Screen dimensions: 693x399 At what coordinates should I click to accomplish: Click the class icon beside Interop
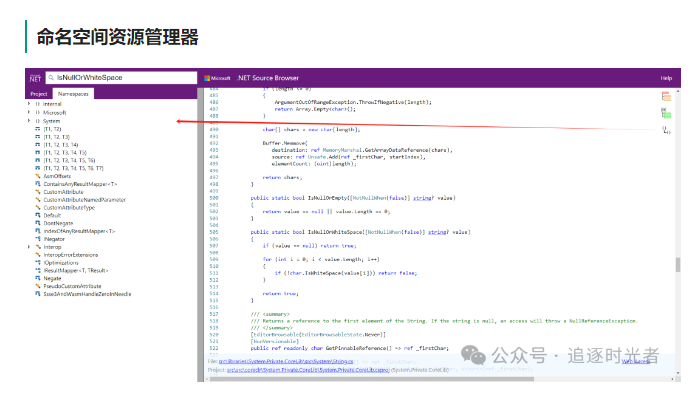click(38, 247)
